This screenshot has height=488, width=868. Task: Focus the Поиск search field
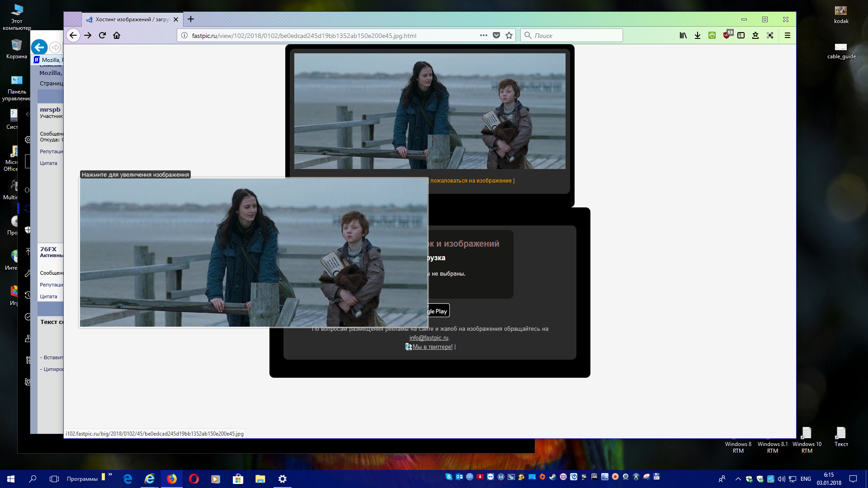pos(571,36)
